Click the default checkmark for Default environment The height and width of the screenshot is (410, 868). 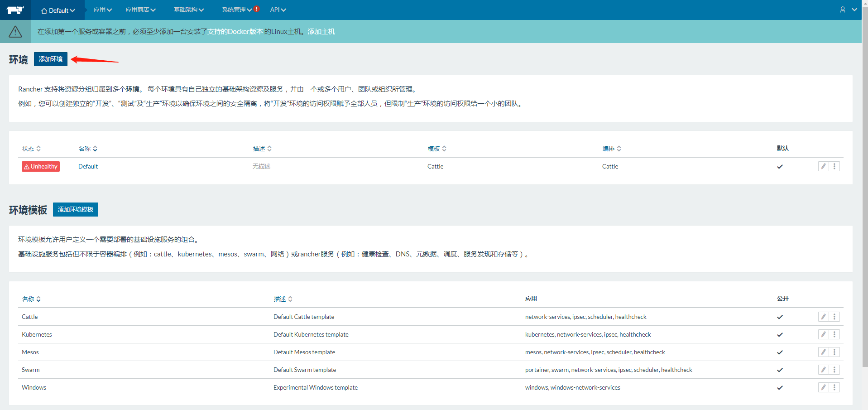780,166
